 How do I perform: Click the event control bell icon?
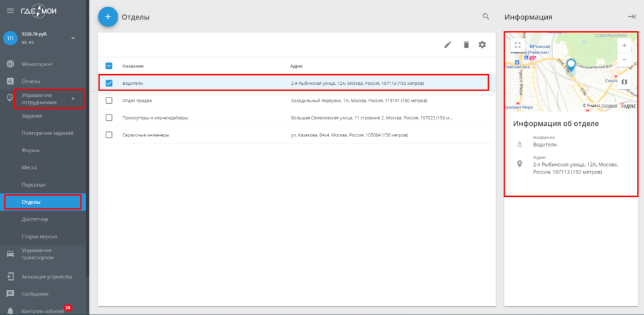10,311
